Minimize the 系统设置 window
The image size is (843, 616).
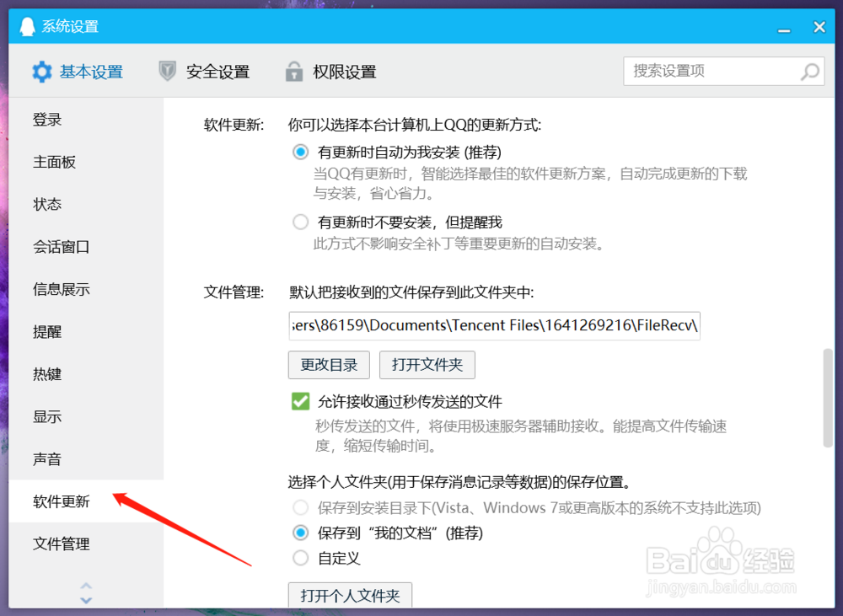point(784,30)
